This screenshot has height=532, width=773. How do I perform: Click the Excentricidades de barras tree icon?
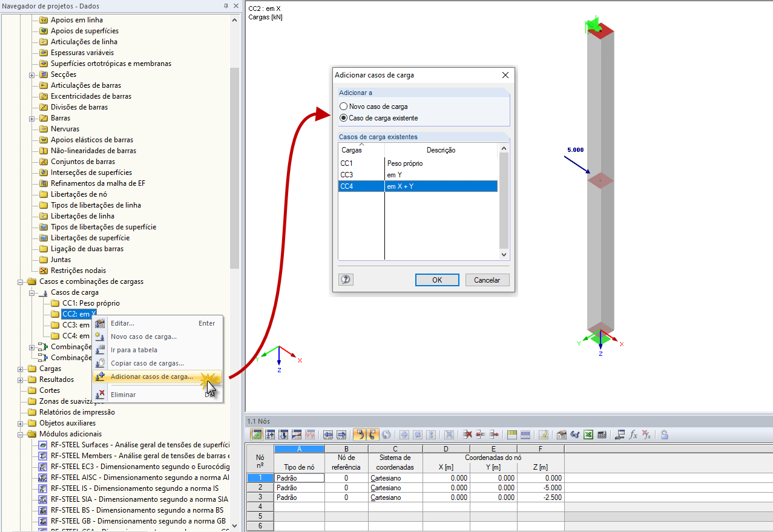[44, 96]
